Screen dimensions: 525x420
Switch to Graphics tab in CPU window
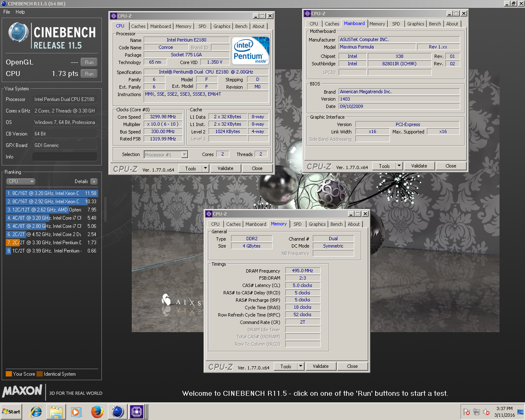click(222, 26)
